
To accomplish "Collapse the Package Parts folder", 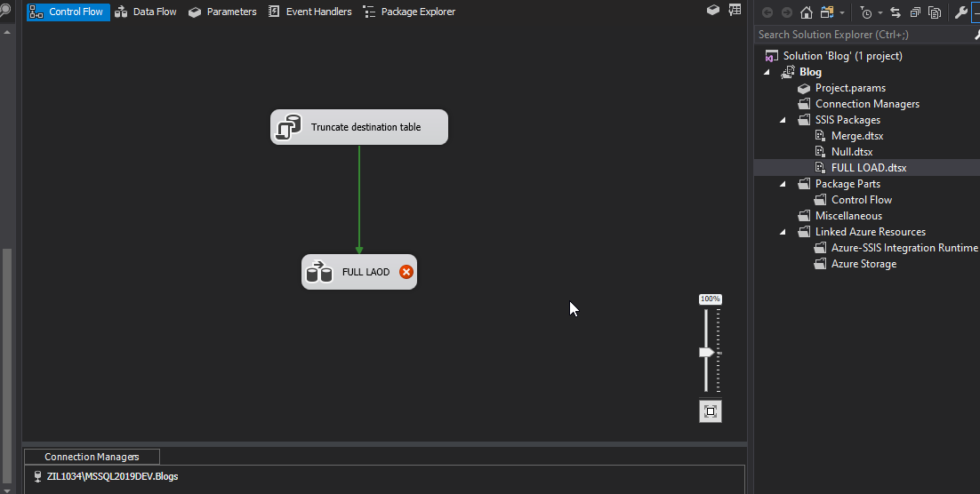I will [x=783, y=184].
